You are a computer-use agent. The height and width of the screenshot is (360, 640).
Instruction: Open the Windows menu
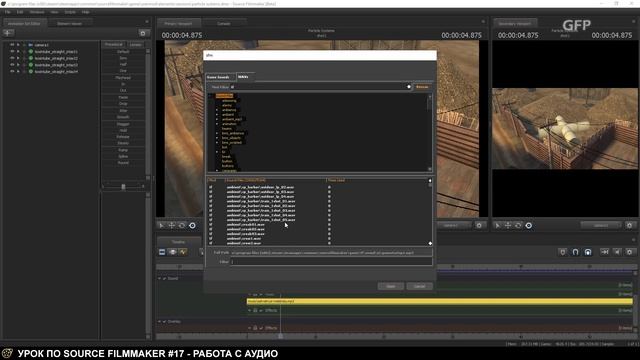pyautogui.click(x=37, y=12)
